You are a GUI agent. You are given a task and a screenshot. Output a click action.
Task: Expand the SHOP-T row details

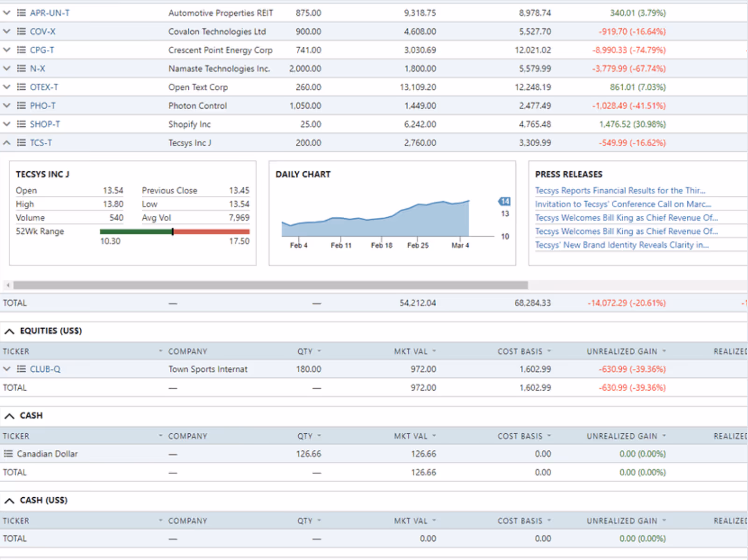[7, 124]
